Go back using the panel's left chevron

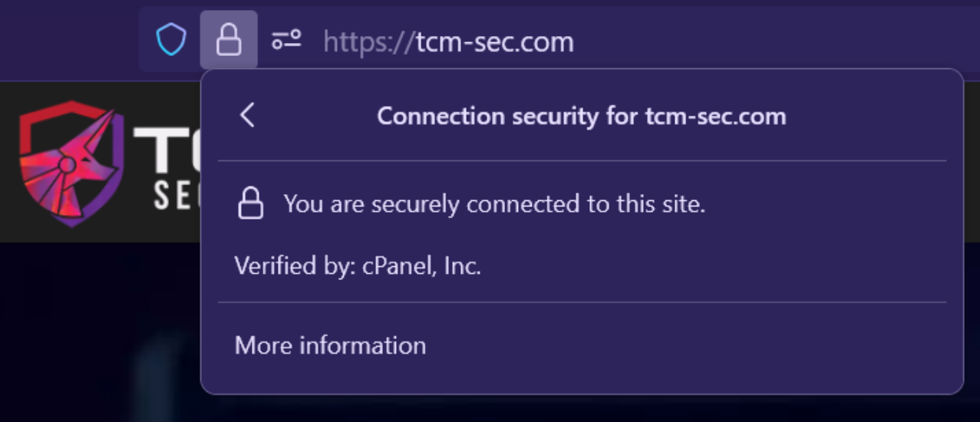pyautogui.click(x=247, y=116)
